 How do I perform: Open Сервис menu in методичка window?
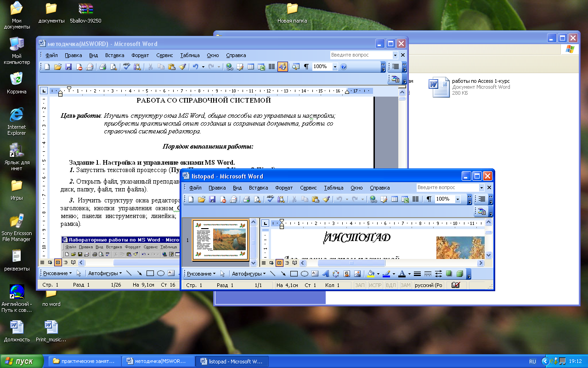pyautogui.click(x=164, y=55)
